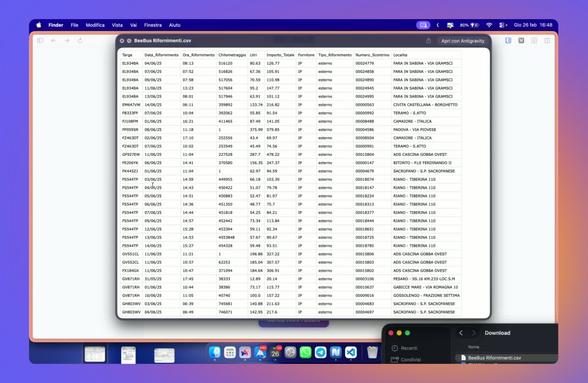The height and width of the screenshot is (383, 588).
Task: Click the date and time Gio 26 feb
Action: (x=533, y=25)
